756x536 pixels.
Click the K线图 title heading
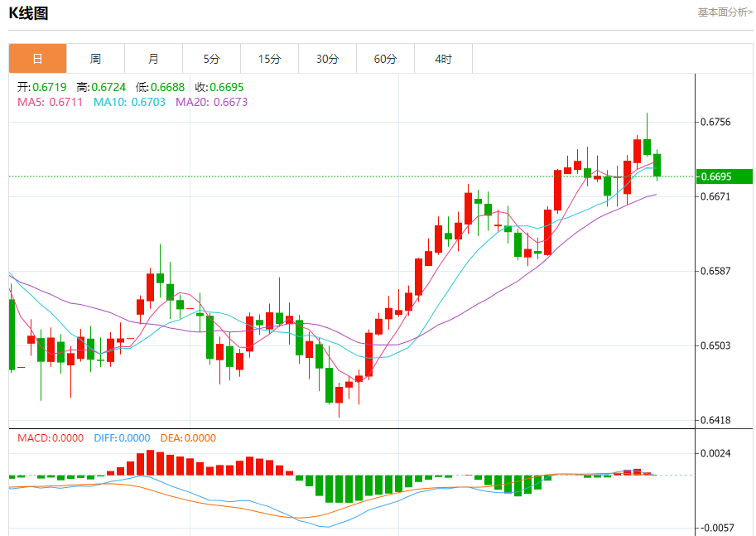(x=28, y=12)
